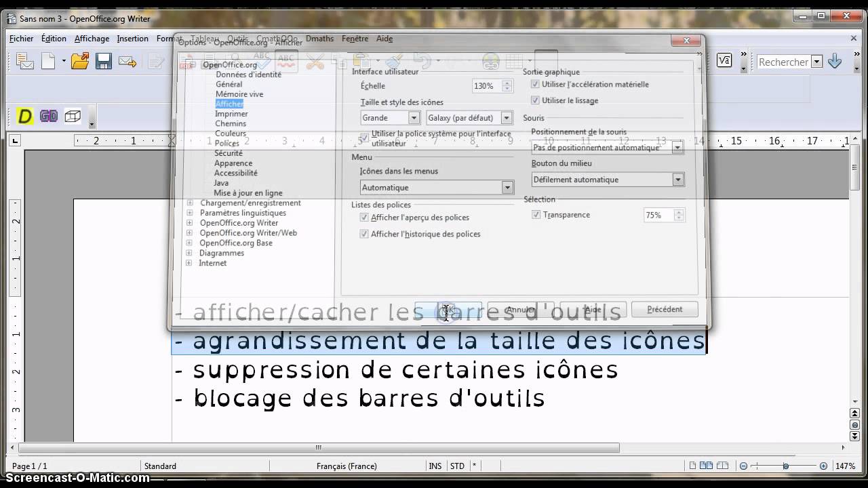Select book mode view layout icon
Screen dimensions: 868x488
pos(723,466)
